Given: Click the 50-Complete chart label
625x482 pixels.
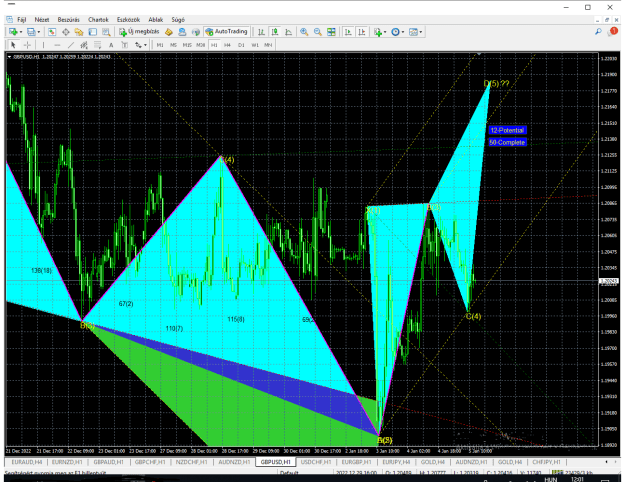Looking at the screenshot, I should 507,142.
